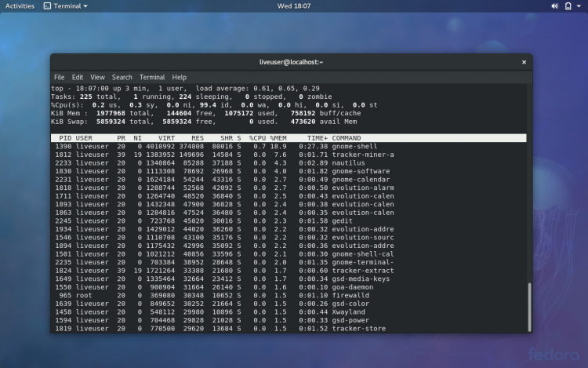The height and width of the screenshot is (368, 588).
Task: Open the Help menu
Action: point(180,78)
